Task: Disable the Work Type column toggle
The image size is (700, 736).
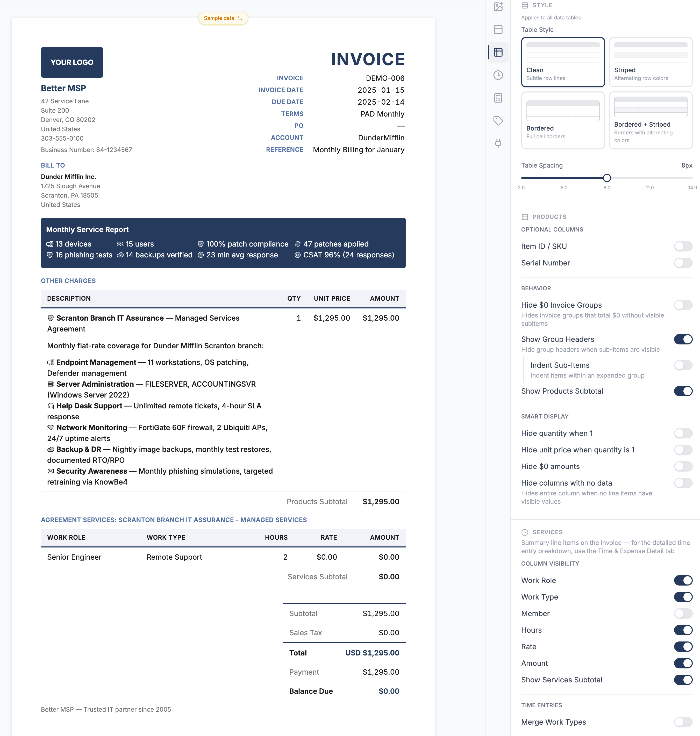Action: 683,597
